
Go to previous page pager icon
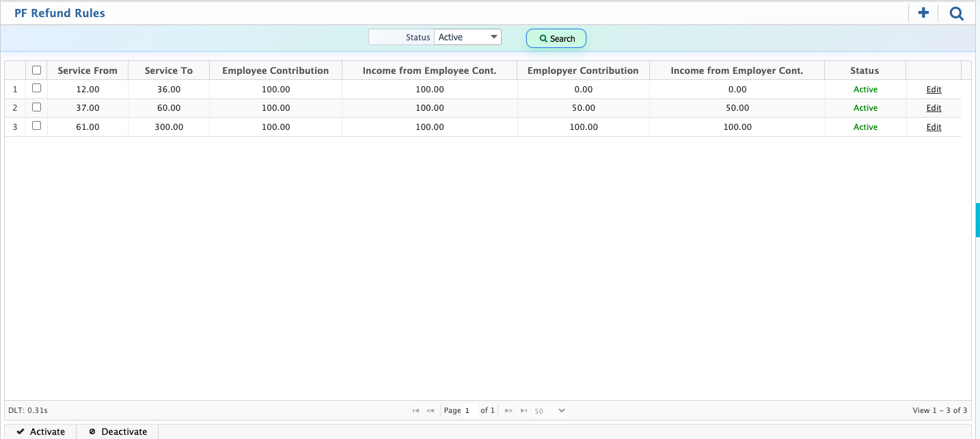click(x=430, y=410)
